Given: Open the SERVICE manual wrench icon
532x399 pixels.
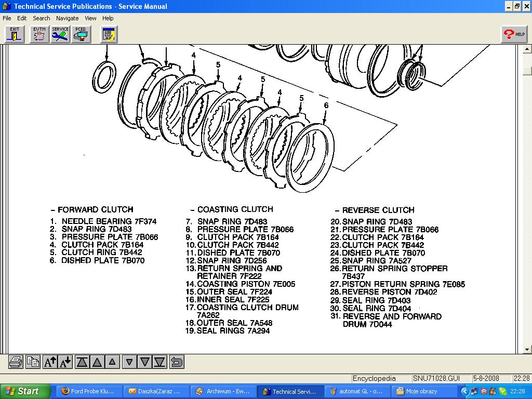Looking at the screenshot, I should [60, 34].
